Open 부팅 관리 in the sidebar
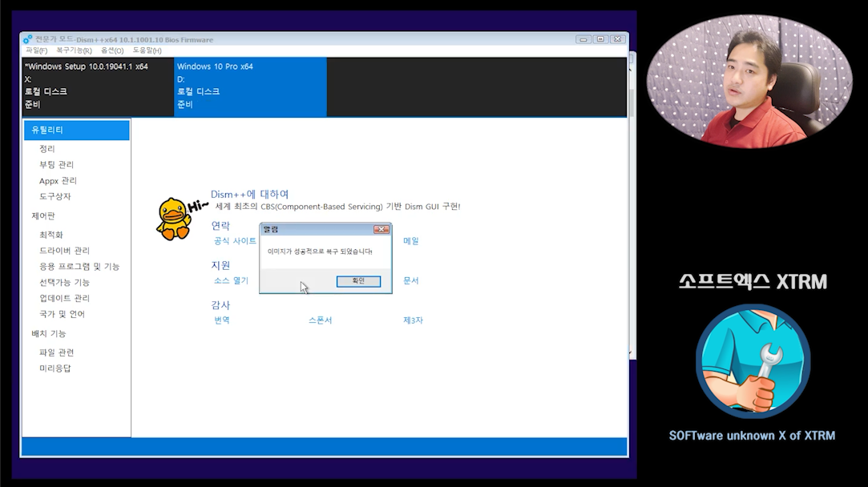 pos(56,165)
